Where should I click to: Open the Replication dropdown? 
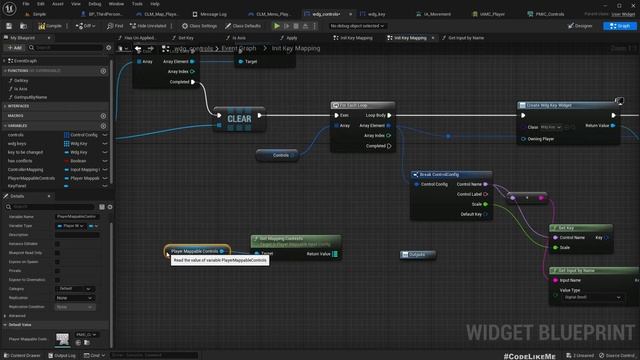[x=75, y=298]
